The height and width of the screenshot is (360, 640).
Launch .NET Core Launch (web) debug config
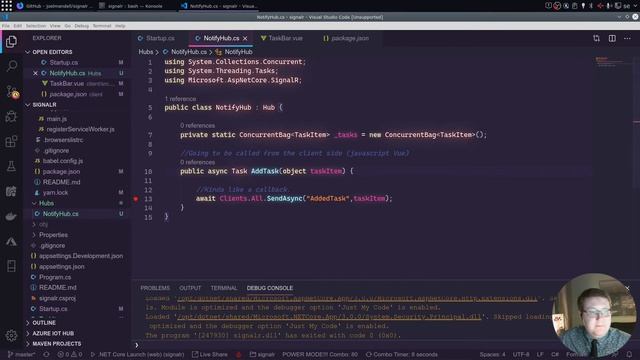pyautogui.click(x=137, y=354)
